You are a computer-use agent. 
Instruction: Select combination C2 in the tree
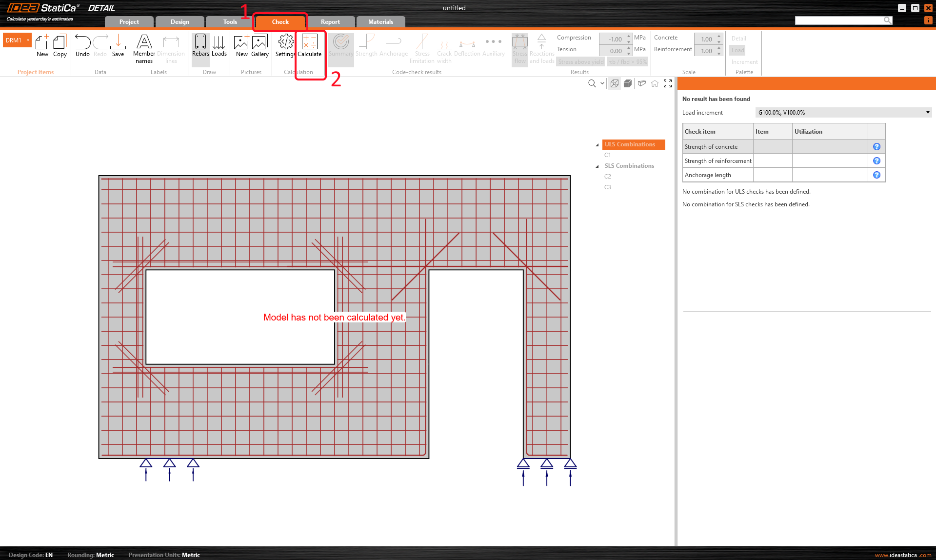click(608, 177)
